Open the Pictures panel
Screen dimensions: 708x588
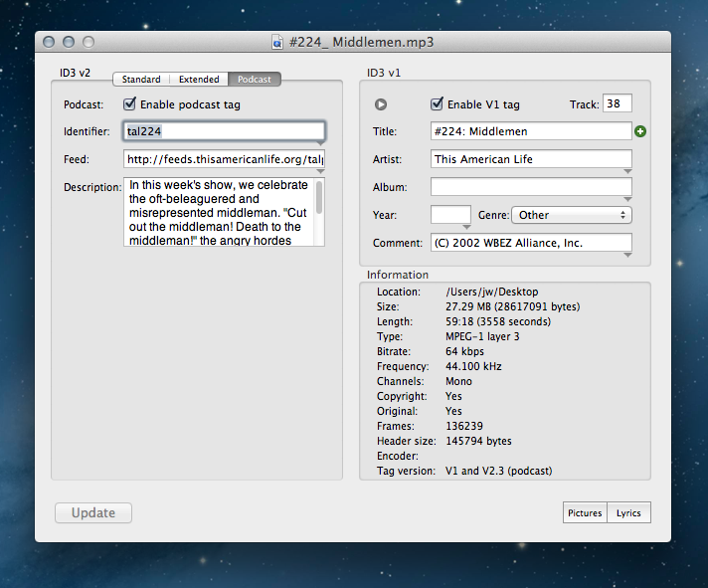pyautogui.click(x=585, y=512)
